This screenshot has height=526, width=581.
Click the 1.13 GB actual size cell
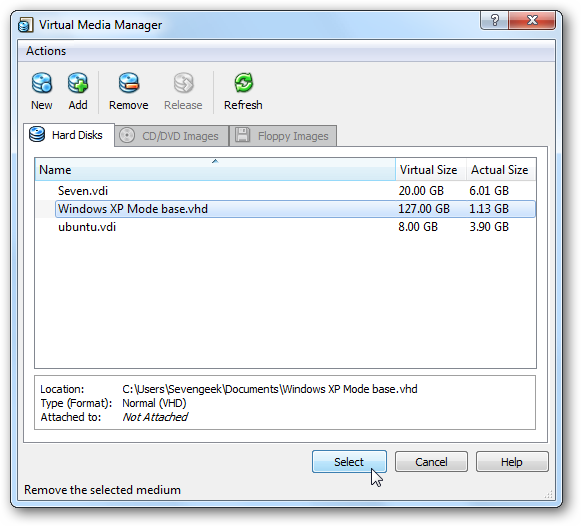tap(489, 209)
